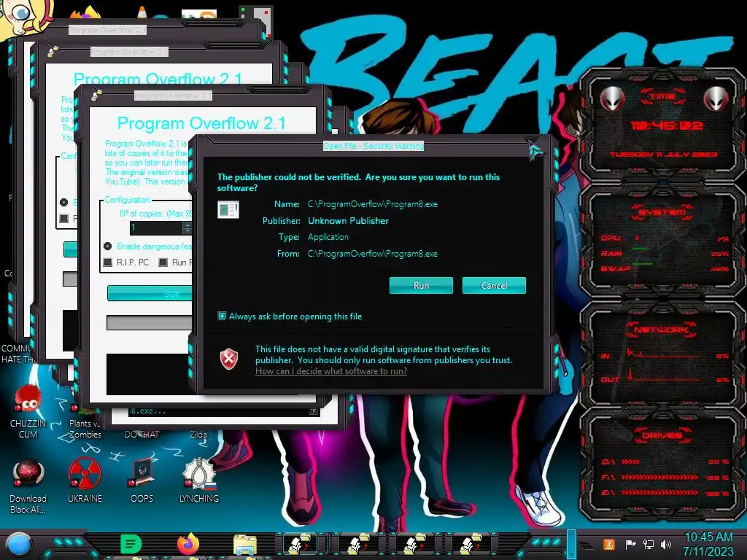Image resolution: width=747 pixels, height=560 pixels.
Task: Click the 'Application' type value
Action: click(328, 237)
